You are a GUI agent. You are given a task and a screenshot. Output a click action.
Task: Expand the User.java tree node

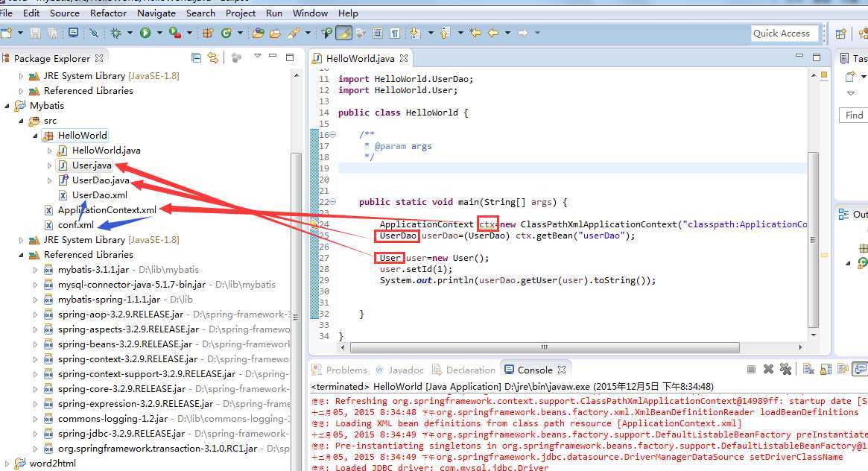49,165
